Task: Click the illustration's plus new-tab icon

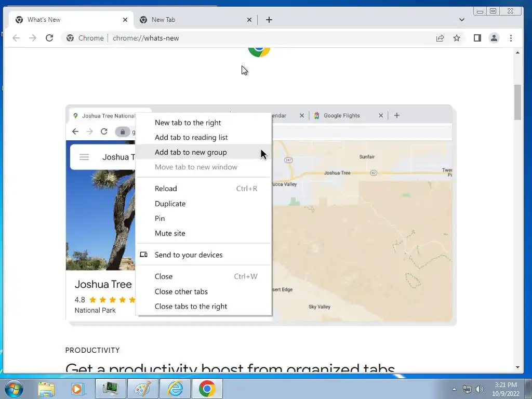Action: (396, 116)
